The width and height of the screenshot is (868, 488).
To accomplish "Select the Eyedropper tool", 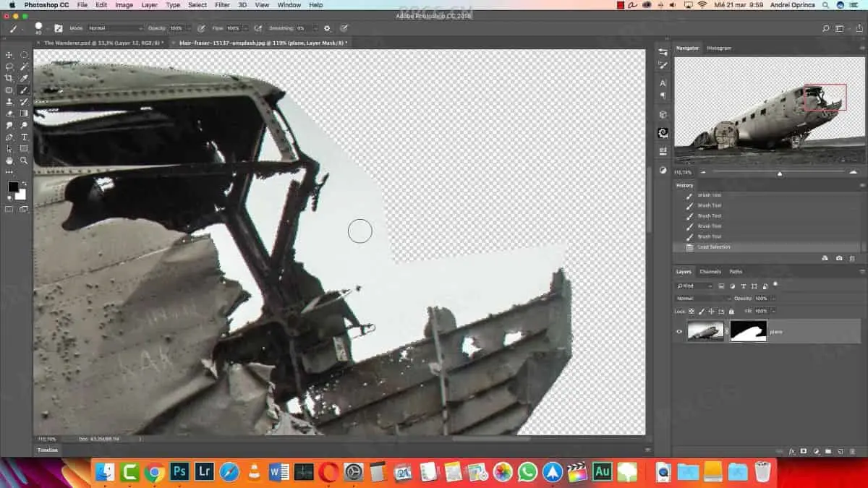I will point(24,78).
